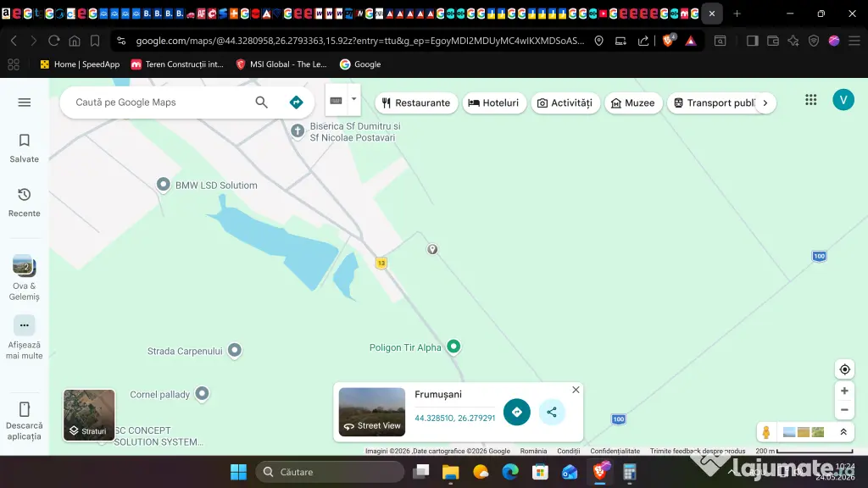The width and height of the screenshot is (868, 488).
Task: Open the Windows Start button
Action: pyautogui.click(x=238, y=472)
